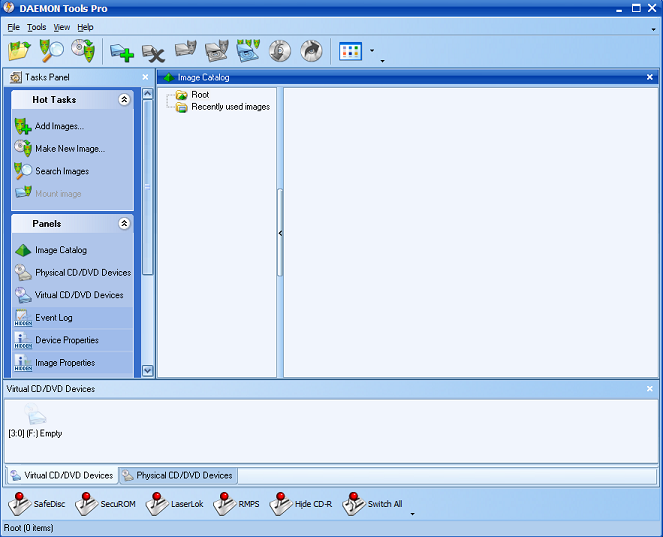Open Event Log panel link

coord(53,318)
